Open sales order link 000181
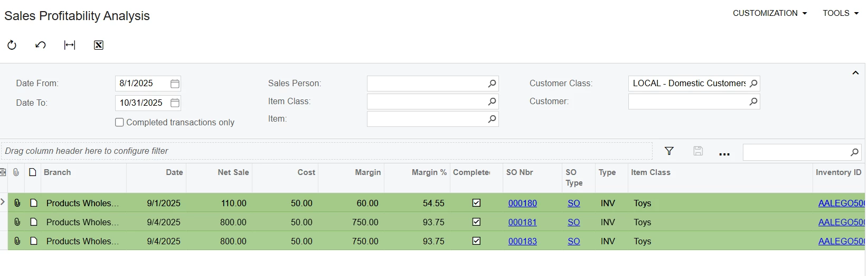This screenshot has width=868, height=276. [x=523, y=222]
